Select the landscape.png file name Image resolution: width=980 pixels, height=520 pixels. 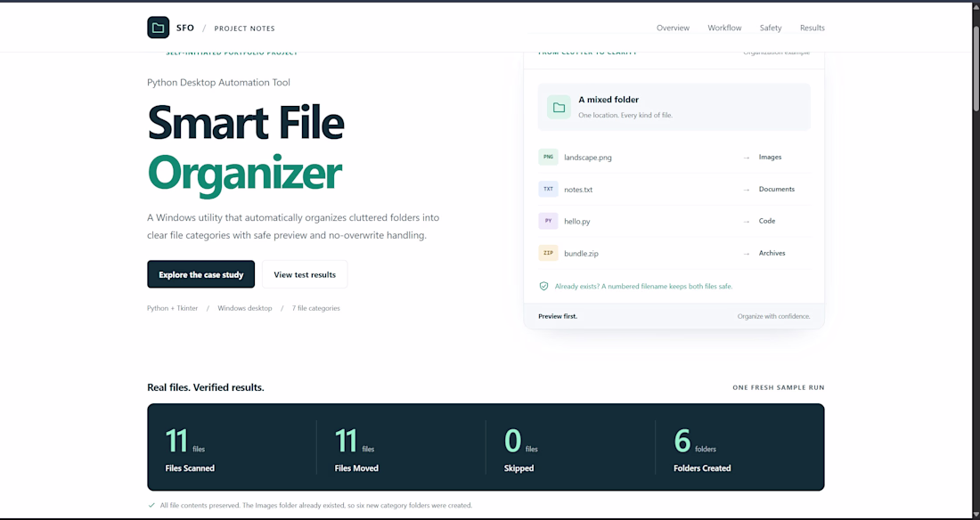point(588,158)
